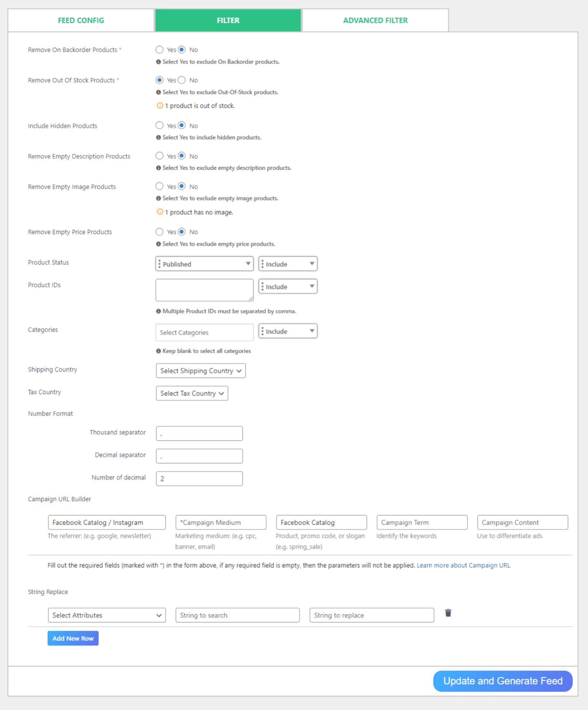This screenshot has height=710, width=588.
Task: Select Yes for Remove Empty Price Products
Action: 160,231
